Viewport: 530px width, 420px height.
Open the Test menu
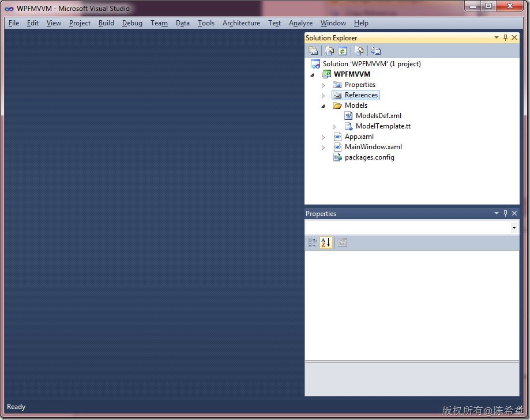(275, 23)
